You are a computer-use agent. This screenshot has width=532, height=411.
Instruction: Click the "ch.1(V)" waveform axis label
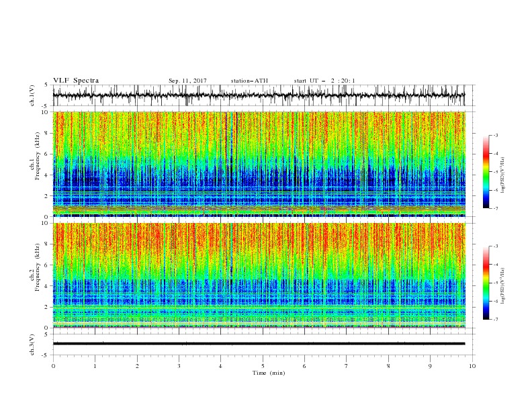pyautogui.click(x=32, y=95)
